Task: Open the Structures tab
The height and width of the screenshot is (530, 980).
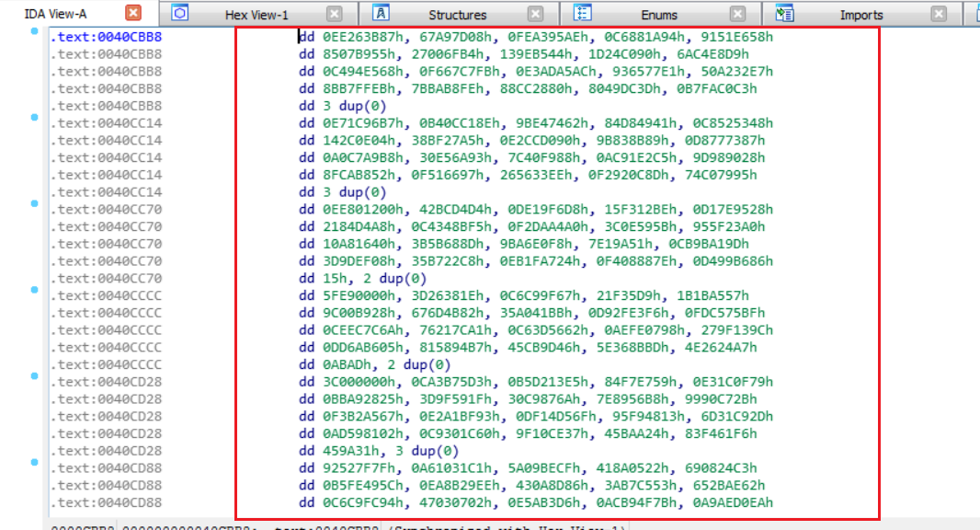Action: [457, 15]
